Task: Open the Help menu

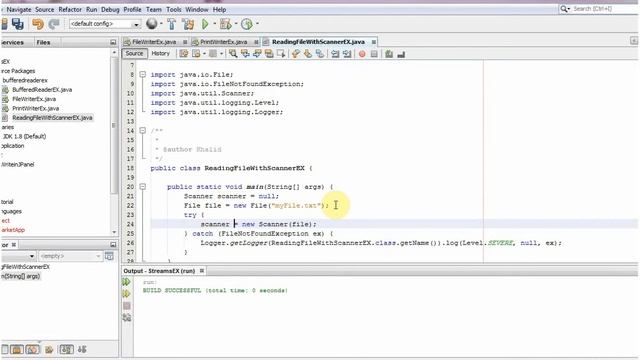Action: click(x=219, y=9)
